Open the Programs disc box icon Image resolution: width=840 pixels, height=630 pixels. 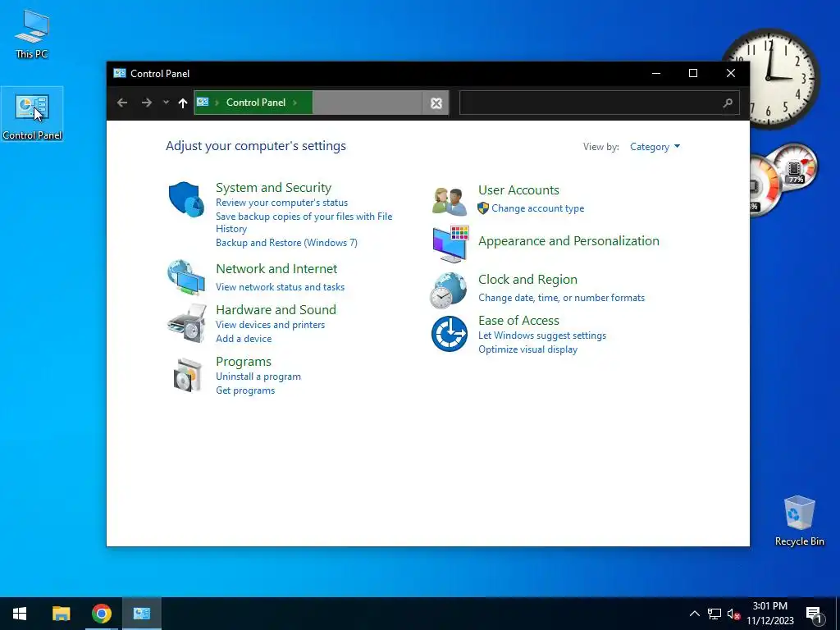(188, 375)
